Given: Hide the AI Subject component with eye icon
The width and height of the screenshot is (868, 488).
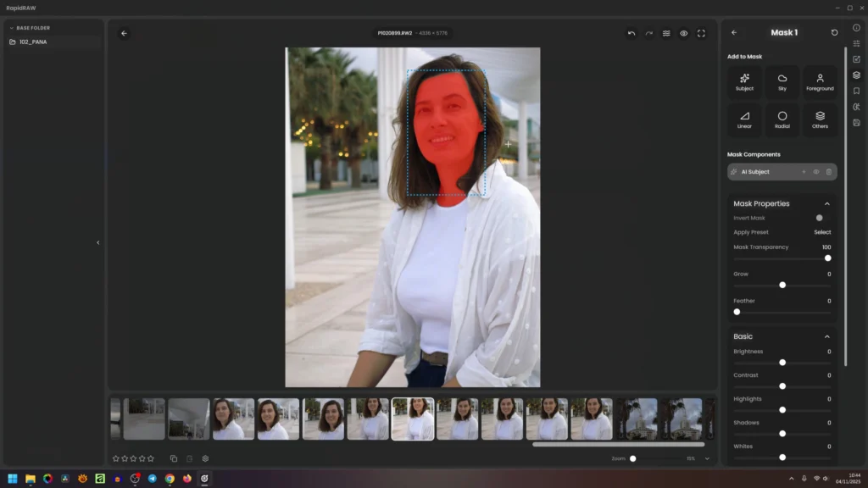Looking at the screenshot, I should pyautogui.click(x=816, y=172).
